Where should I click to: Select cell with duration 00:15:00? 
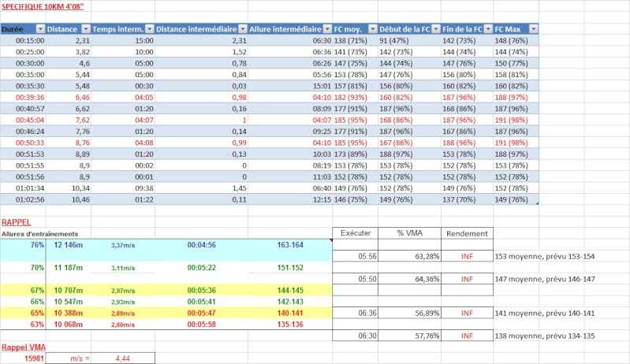(x=24, y=40)
